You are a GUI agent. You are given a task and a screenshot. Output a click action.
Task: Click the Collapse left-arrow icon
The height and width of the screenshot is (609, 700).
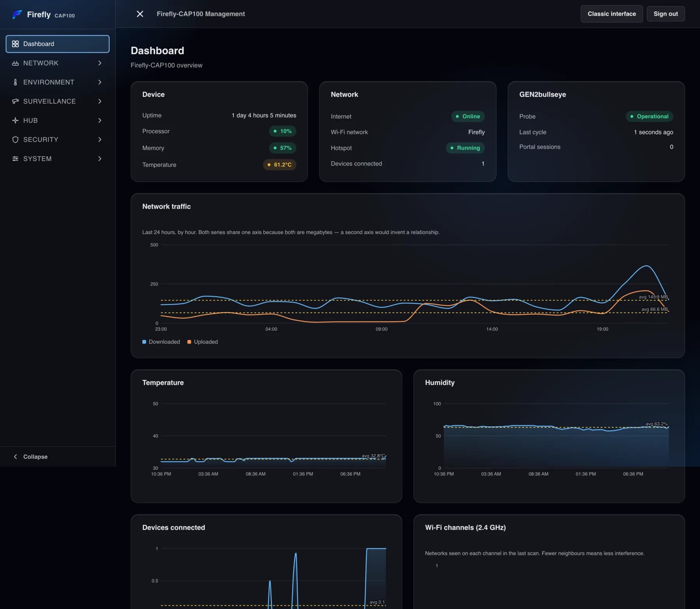click(15, 457)
